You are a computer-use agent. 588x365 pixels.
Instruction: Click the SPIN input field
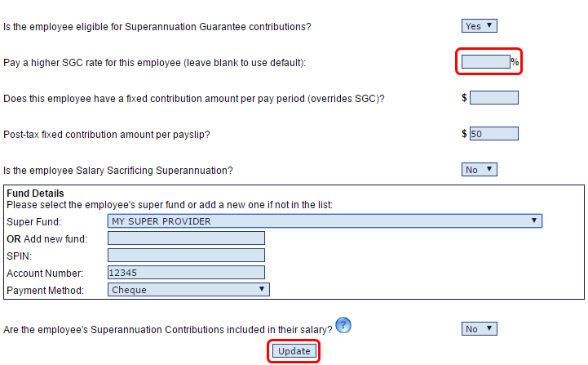click(186, 256)
